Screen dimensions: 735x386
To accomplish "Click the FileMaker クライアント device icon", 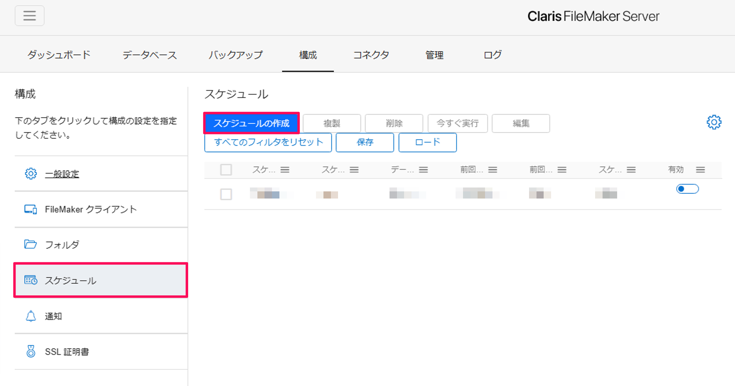I will click(x=30, y=209).
